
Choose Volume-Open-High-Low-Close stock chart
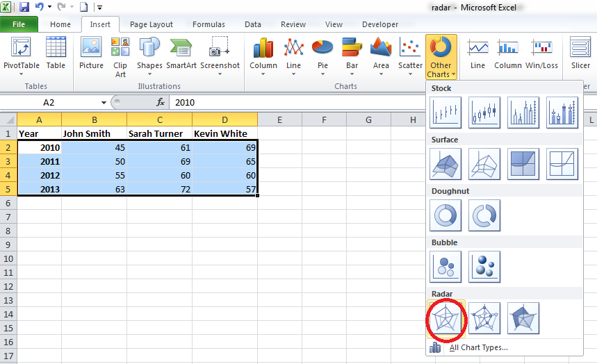click(562, 113)
